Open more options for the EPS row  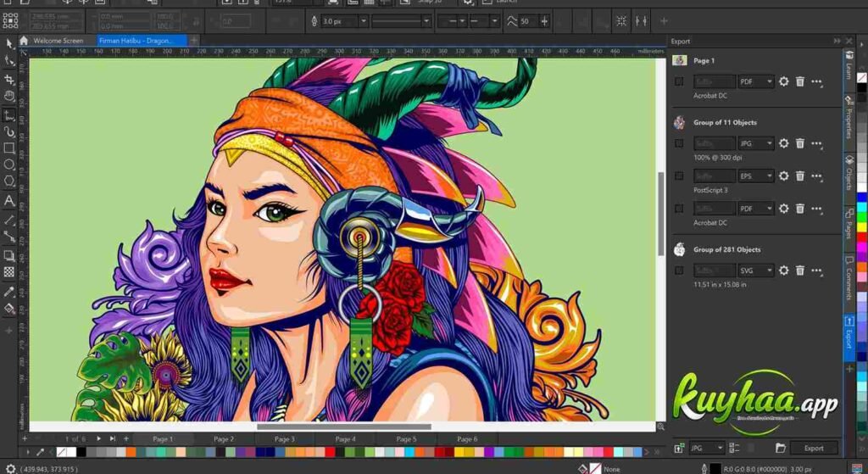point(817,176)
